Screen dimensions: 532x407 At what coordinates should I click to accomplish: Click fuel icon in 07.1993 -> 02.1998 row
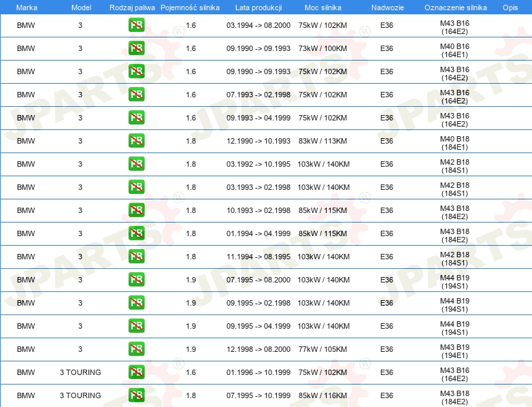[x=136, y=95]
